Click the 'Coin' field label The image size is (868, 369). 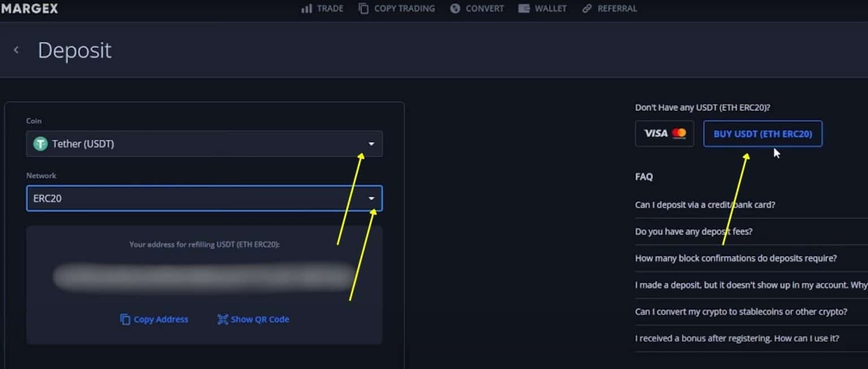(x=34, y=121)
